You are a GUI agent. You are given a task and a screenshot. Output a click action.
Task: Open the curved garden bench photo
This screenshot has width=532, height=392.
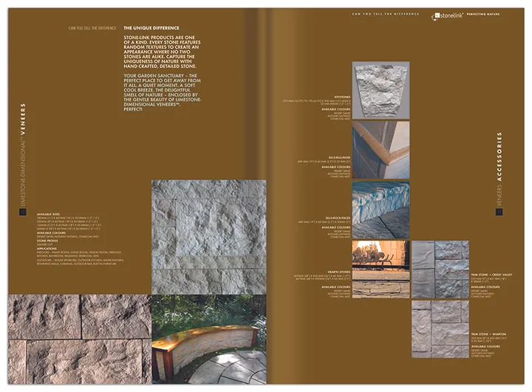pos(209,339)
